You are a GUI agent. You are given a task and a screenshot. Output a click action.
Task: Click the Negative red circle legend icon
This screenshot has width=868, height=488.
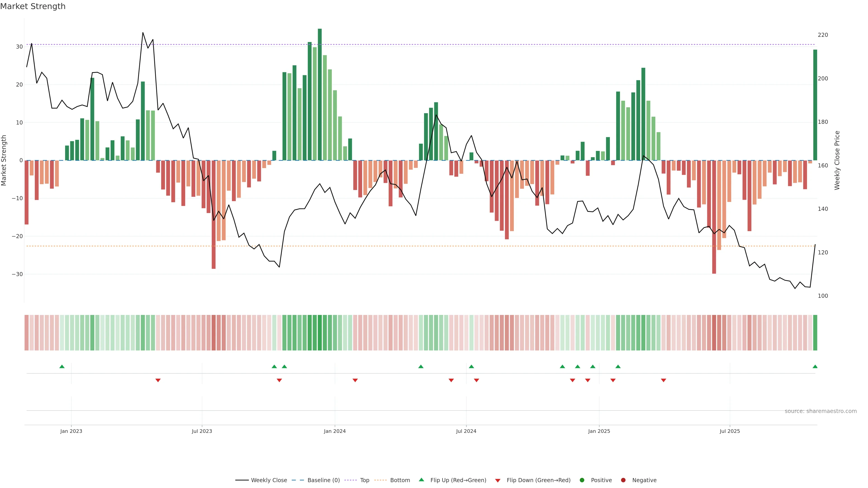coord(623,480)
